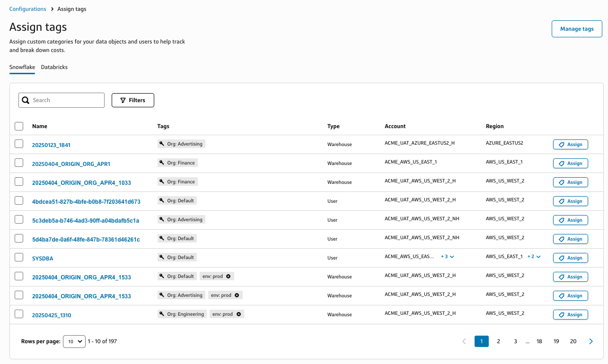
Task: Toggle the select-all checkbox in header
Action: (19, 126)
